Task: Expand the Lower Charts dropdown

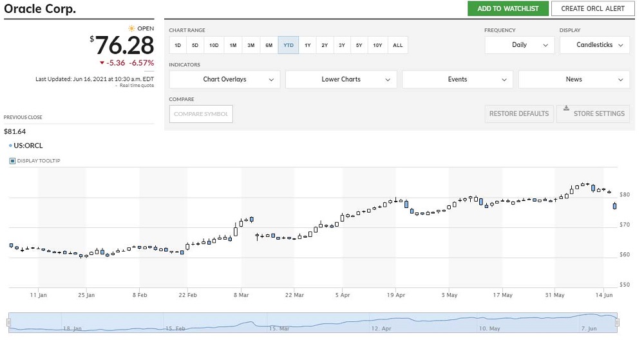Action: coord(341,79)
